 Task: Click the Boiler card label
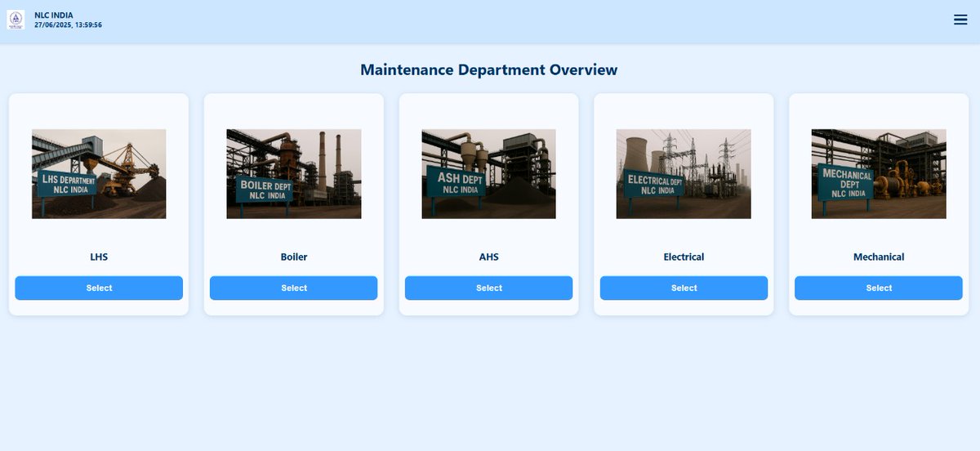point(294,257)
